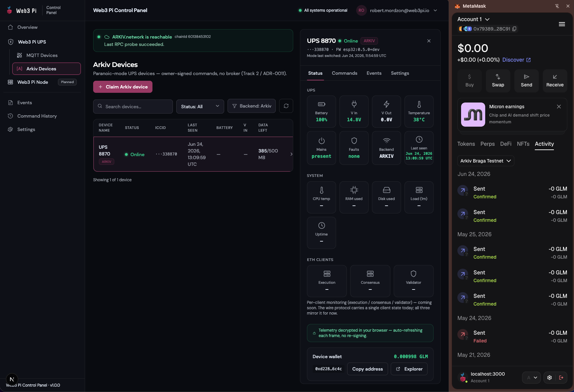Click the V In 14.8V card
574x392 pixels.
[x=354, y=112]
